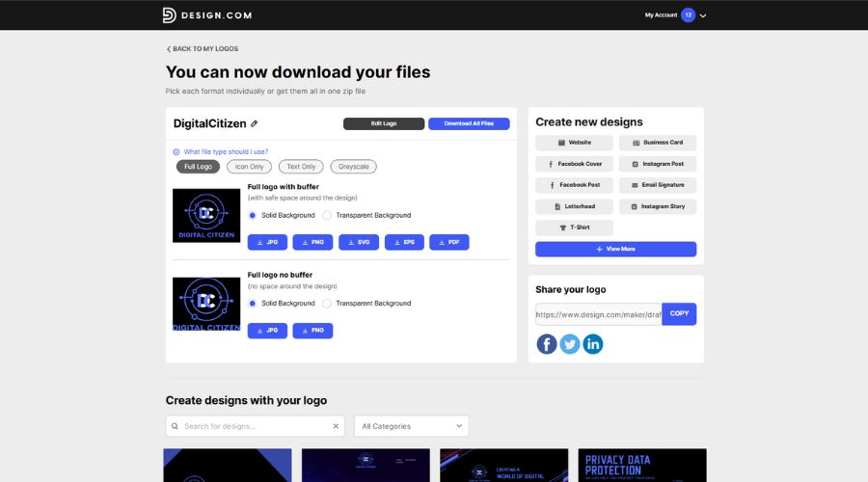The width and height of the screenshot is (868, 482).
Task: Switch to the Text Only tab
Action: coord(301,167)
